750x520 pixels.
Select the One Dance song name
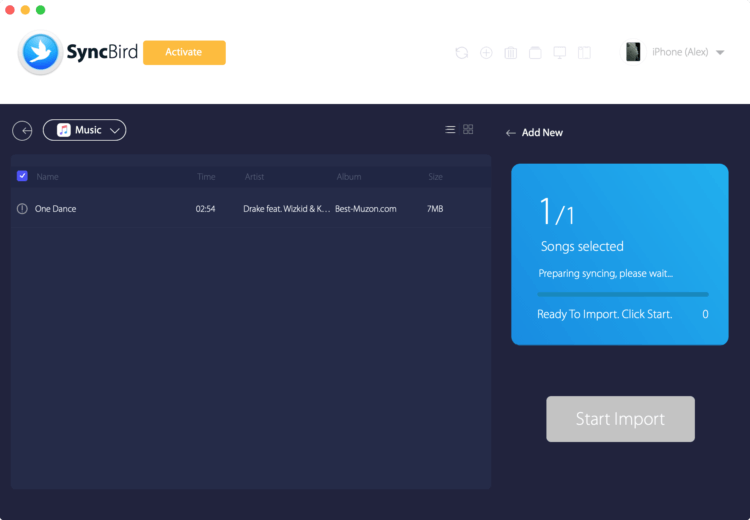click(x=55, y=209)
